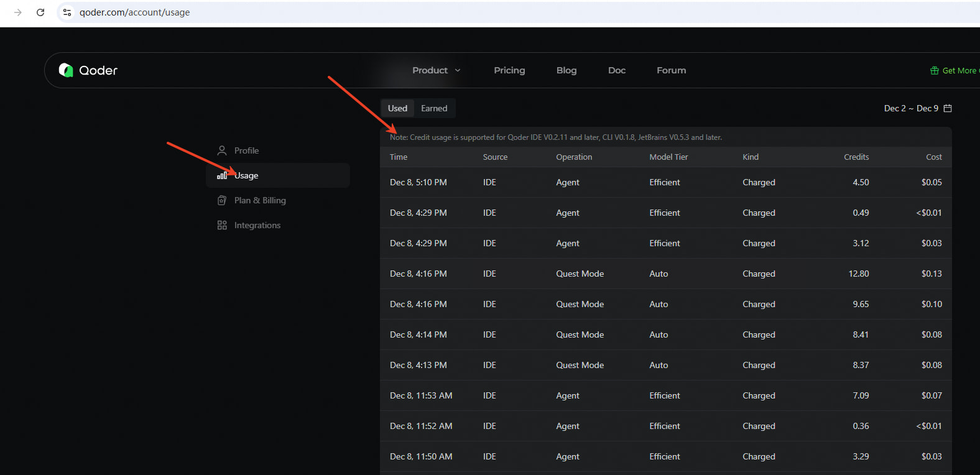Image resolution: width=980 pixels, height=475 pixels.
Task: Click the 7.09 credits value
Action: 861,395
